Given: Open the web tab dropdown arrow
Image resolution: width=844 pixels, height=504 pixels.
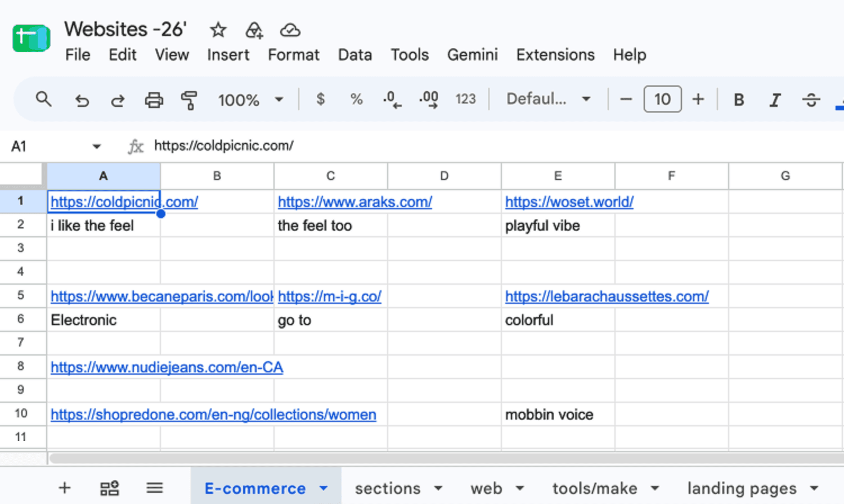Looking at the screenshot, I should click(520, 488).
